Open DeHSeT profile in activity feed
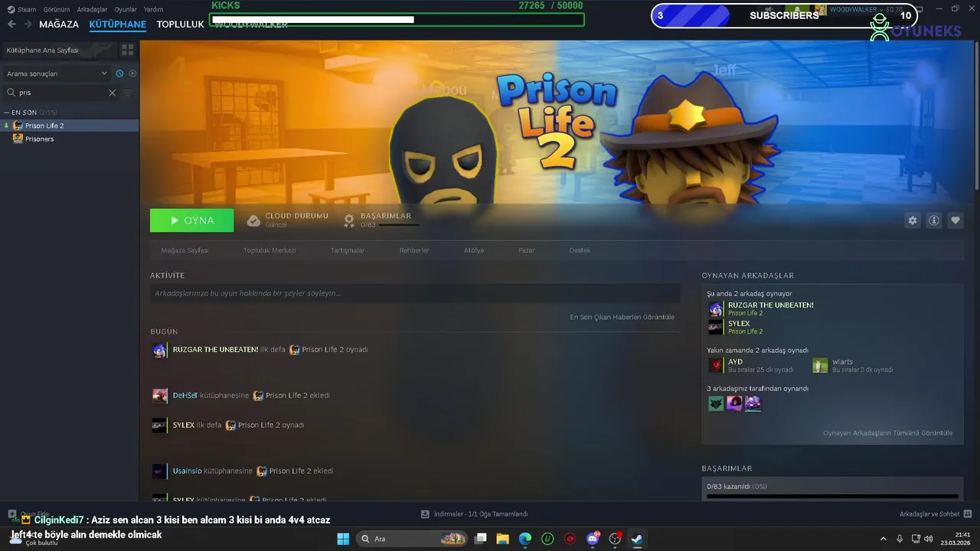Screen dimensions: 980x551 pyautogui.click(x=185, y=396)
